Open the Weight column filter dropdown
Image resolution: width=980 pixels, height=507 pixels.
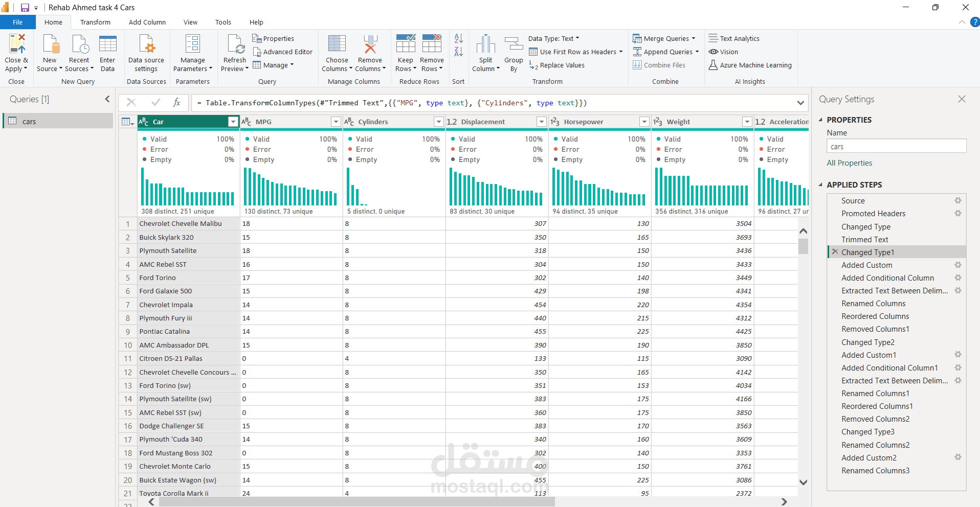(x=747, y=122)
